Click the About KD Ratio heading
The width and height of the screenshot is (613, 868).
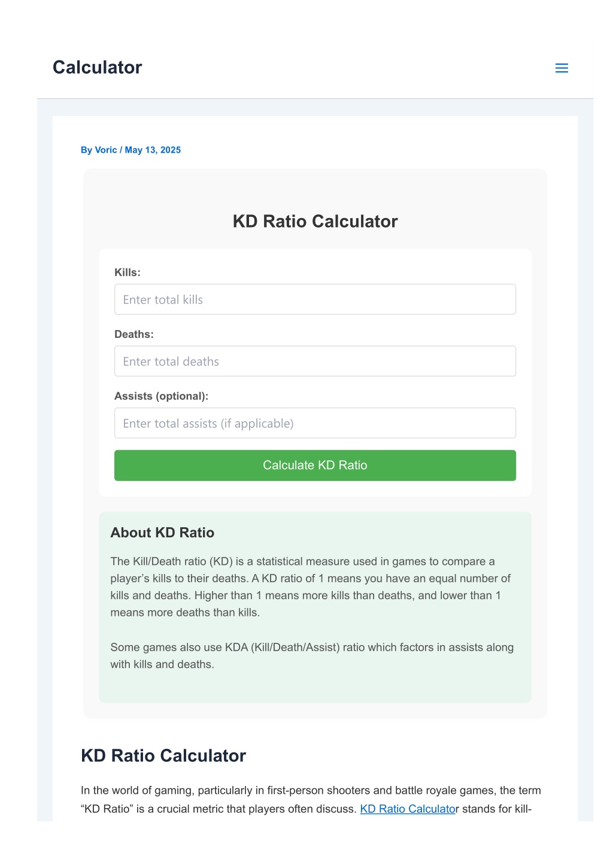[162, 533]
